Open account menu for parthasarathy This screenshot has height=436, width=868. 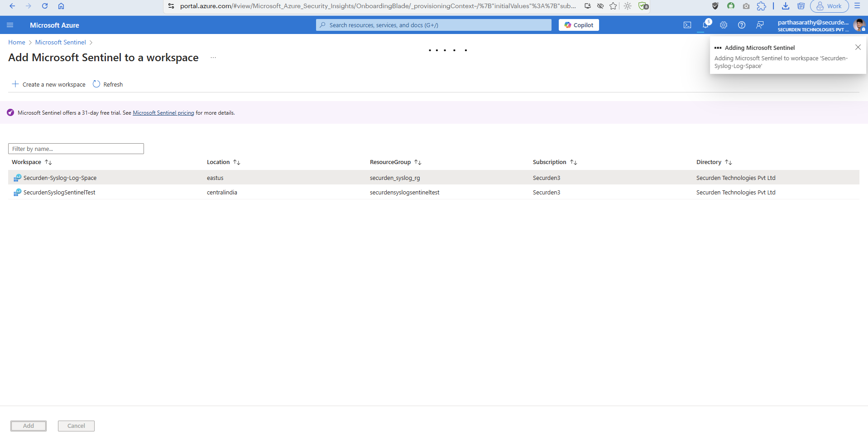pos(821,25)
